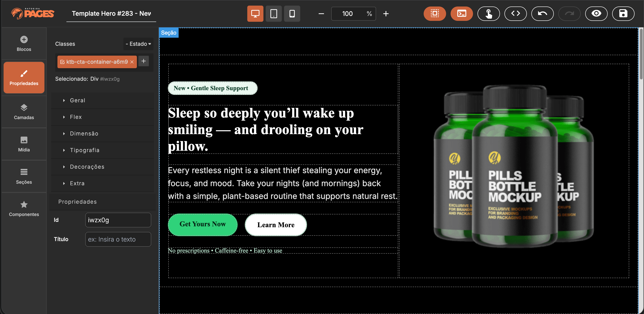
Task: Switch to tablet device view
Action: pos(274,13)
